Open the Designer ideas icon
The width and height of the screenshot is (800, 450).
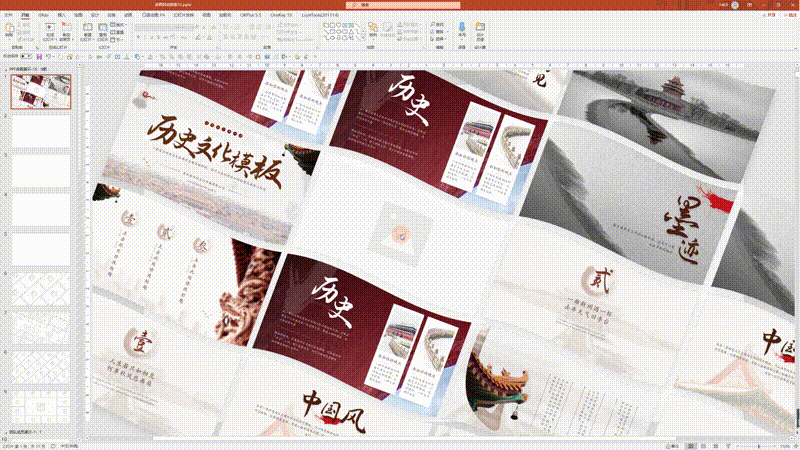480,27
